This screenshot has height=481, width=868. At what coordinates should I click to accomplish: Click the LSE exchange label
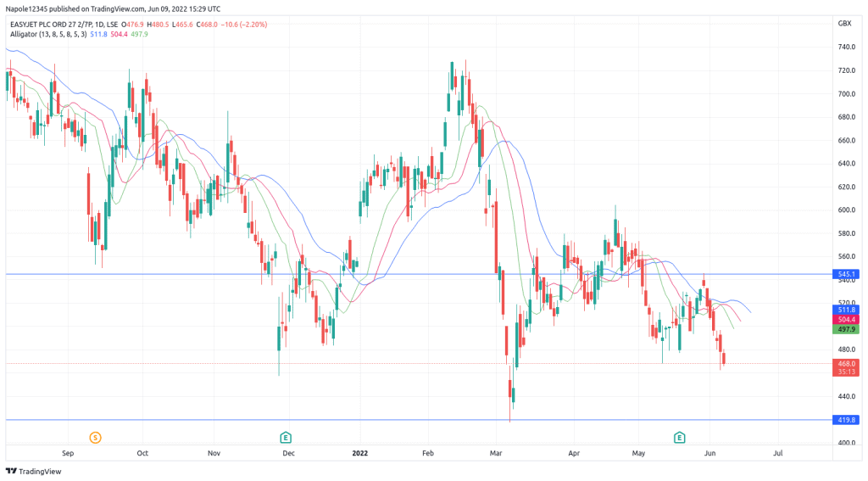pyautogui.click(x=111, y=25)
